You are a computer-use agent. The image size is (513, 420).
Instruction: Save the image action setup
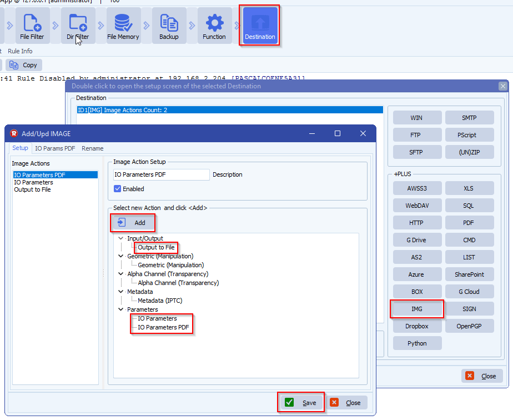point(301,402)
